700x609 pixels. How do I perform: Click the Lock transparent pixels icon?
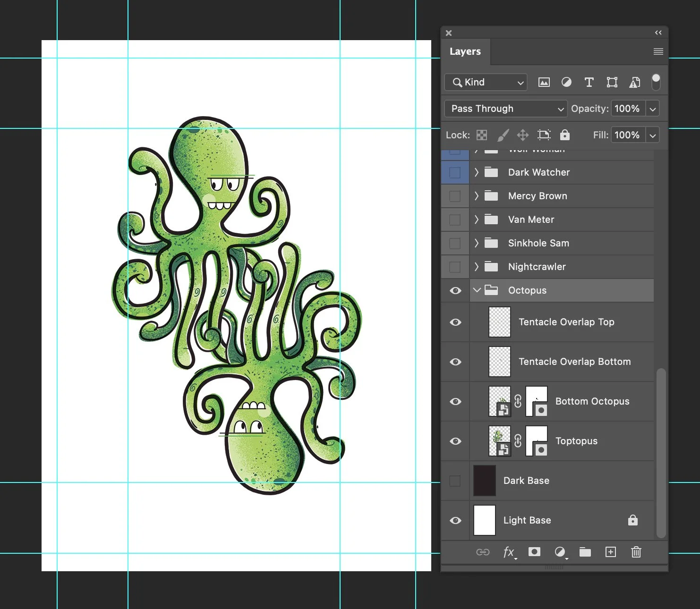[x=481, y=135]
